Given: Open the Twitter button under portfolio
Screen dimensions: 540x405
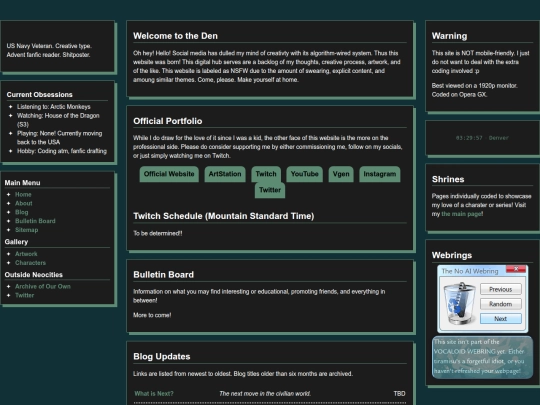Looking at the screenshot, I should (x=270, y=190).
